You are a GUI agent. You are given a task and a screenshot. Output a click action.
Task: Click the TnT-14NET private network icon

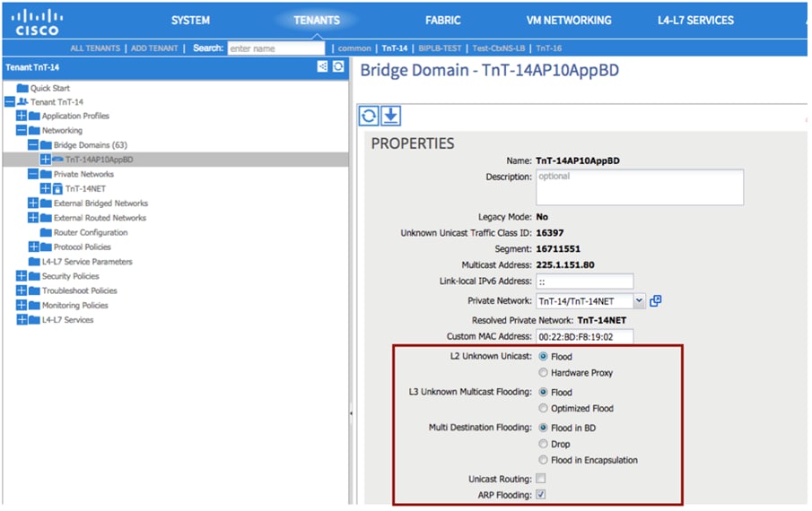[57, 189]
